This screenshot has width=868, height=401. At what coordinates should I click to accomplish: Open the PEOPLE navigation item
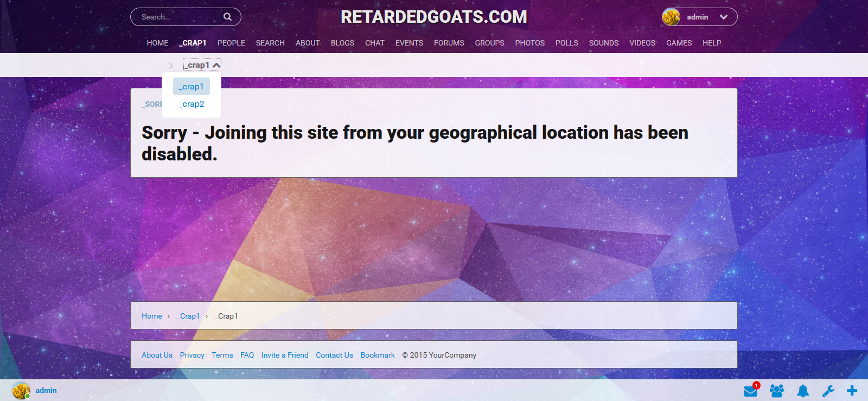(231, 43)
